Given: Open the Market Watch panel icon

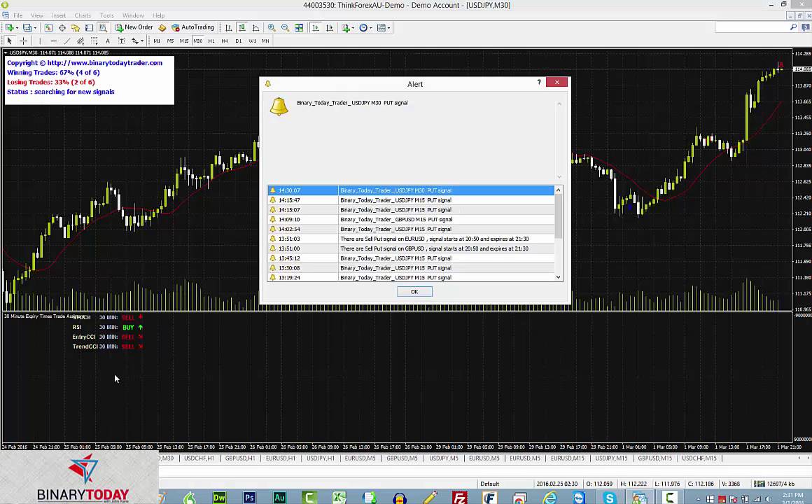Looking at the screenshot, I should click(48, 27).
